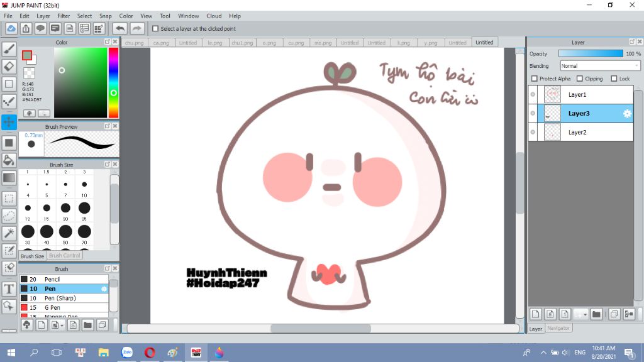This screenshot has height=362, width=644.
Task: Select the Move tool
Action: 9,122
